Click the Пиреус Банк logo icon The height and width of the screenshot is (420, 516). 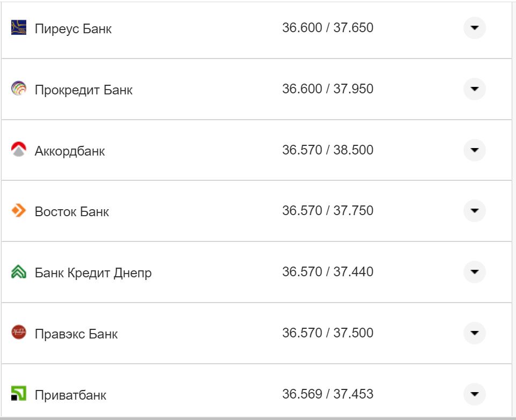(x=19, y=27)
